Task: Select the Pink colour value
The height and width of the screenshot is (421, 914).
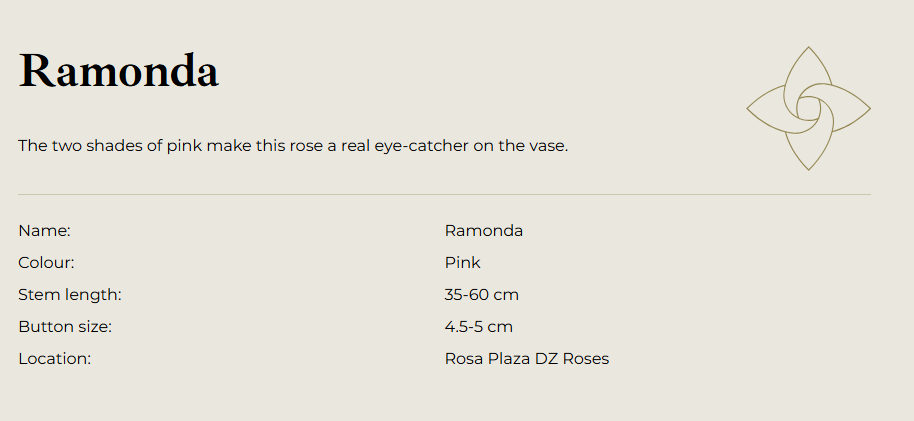Action: (463, 263)
